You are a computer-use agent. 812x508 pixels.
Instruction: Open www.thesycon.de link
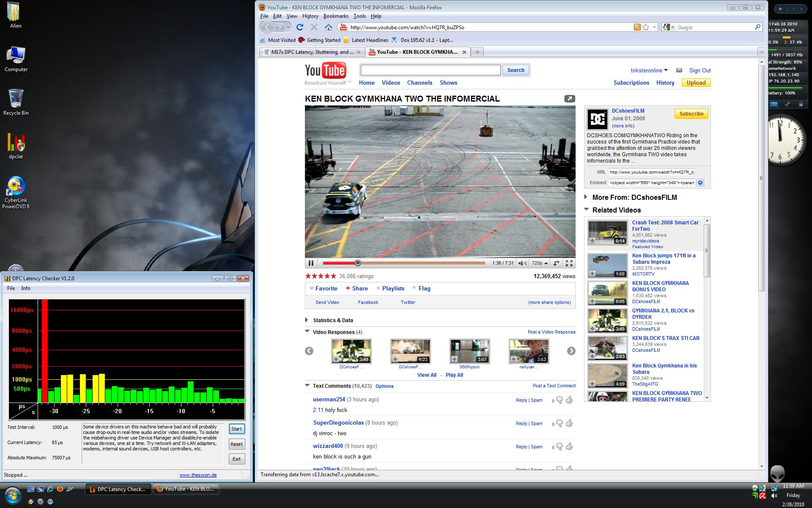pos(198,475)
